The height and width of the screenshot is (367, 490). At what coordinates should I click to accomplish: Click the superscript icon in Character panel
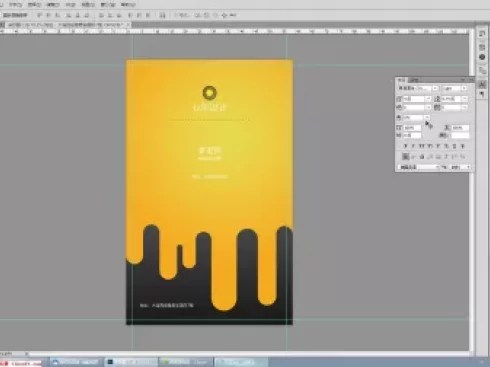(438, 146)
